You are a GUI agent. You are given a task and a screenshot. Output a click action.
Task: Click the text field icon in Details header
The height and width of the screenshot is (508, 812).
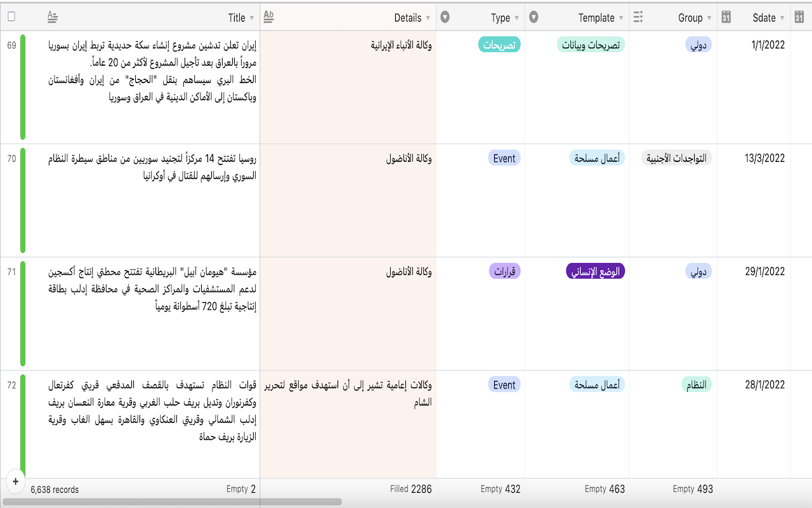(x=268, y=17)
